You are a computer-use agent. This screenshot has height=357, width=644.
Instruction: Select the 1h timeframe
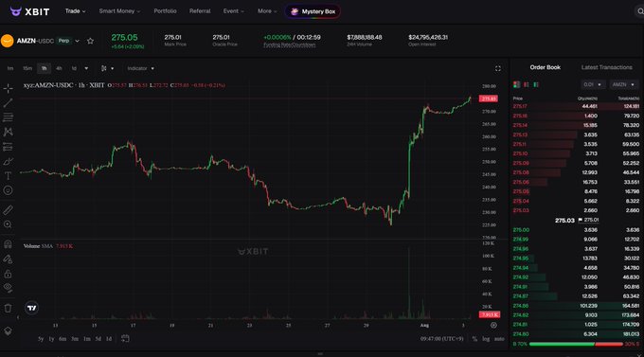[x=44, y=68]
